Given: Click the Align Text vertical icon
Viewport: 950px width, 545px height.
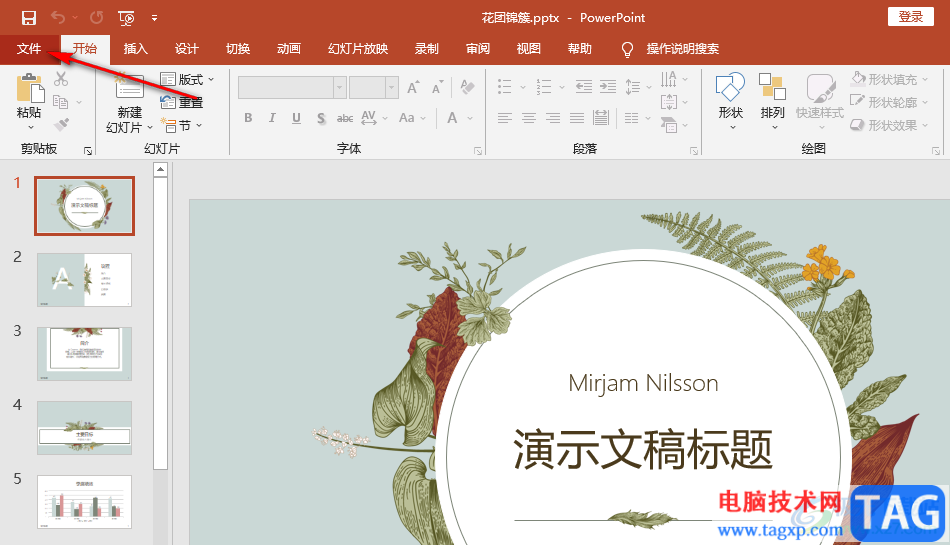Looking at the screenshot, I should [x=669, y=102].
